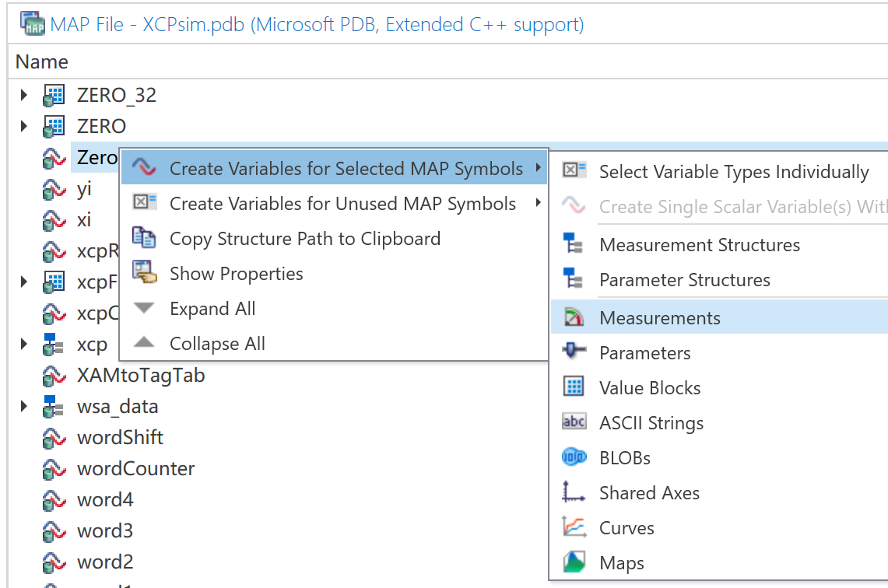The width and height of the screenshot is (888, 588).
Task: Open Create Variables for Unused MAP Symbols submenu
Action: click(x=342, y=204)
